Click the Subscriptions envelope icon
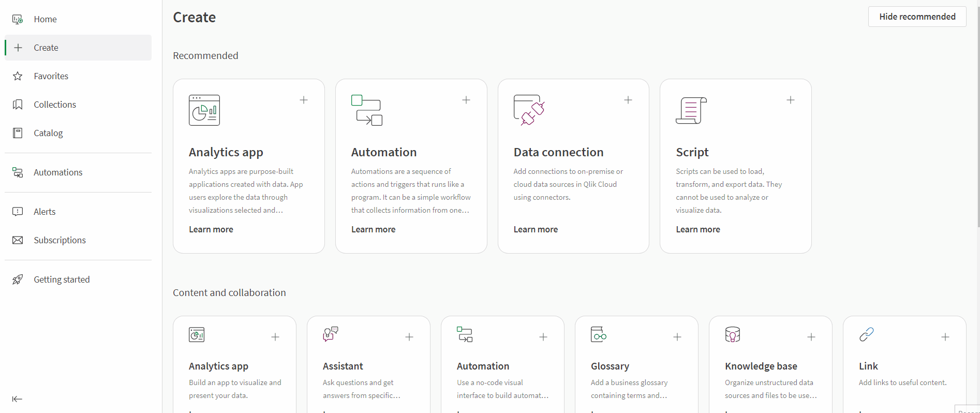Viewport: 980px width, 413px height. (x=18, y=240)
